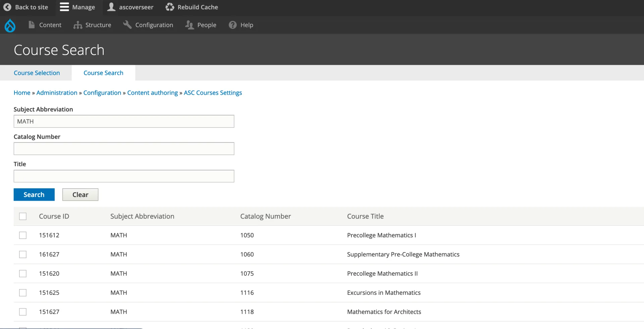Click the Course Title column header
644x329 pixels.
[x=365, y=217]
